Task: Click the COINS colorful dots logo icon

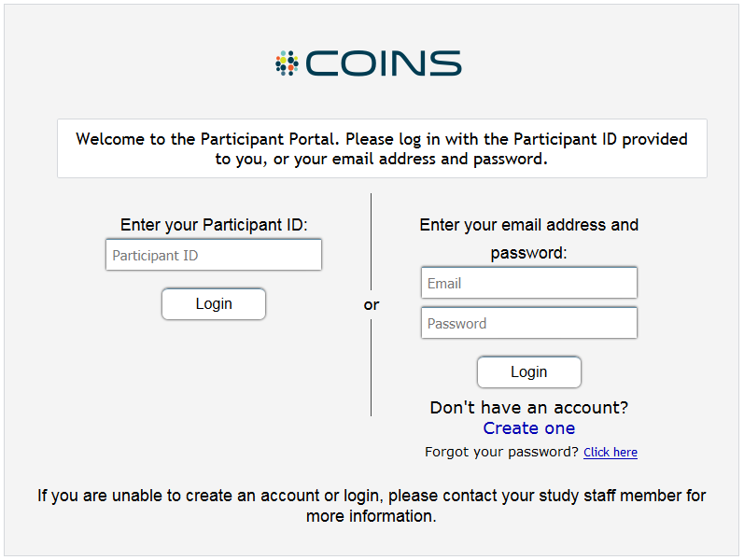Action: (x=286, y=63)
